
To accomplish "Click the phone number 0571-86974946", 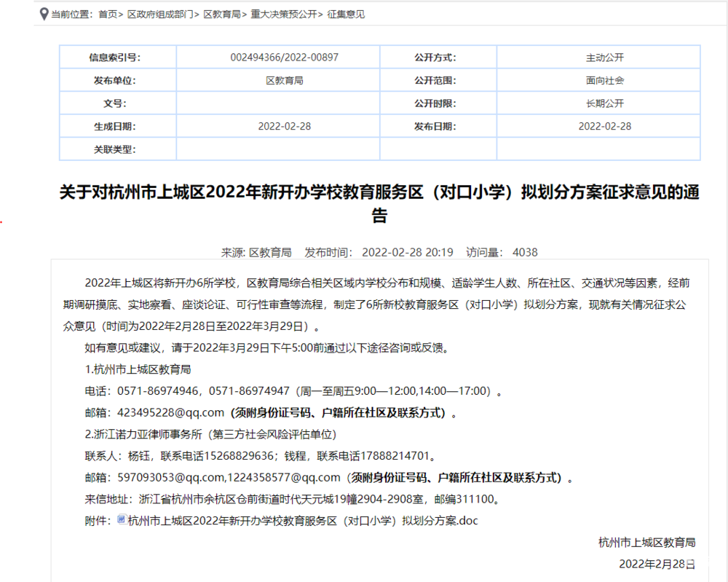I will [x=157, y=390].
